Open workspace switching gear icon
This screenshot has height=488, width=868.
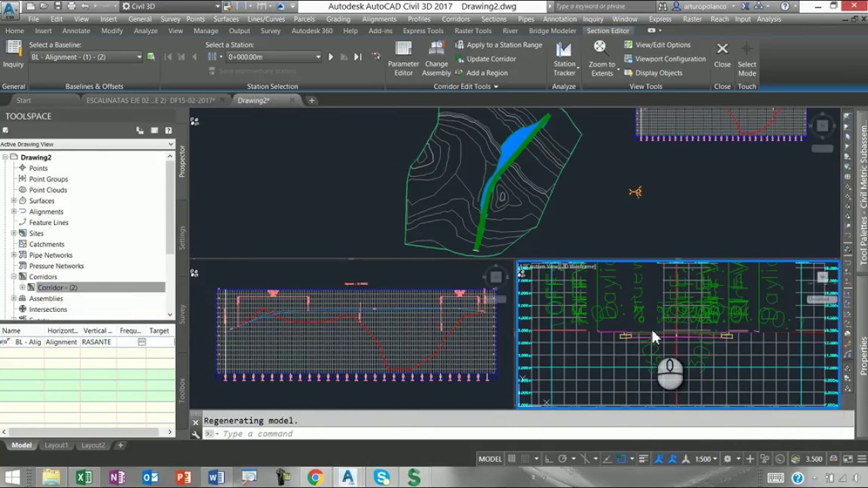click(x=727, y=459)
